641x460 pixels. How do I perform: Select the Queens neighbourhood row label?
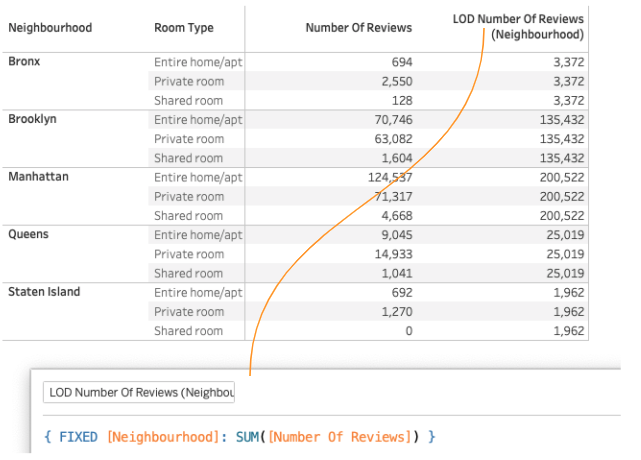pyautogui.click(x=28, y=235)
